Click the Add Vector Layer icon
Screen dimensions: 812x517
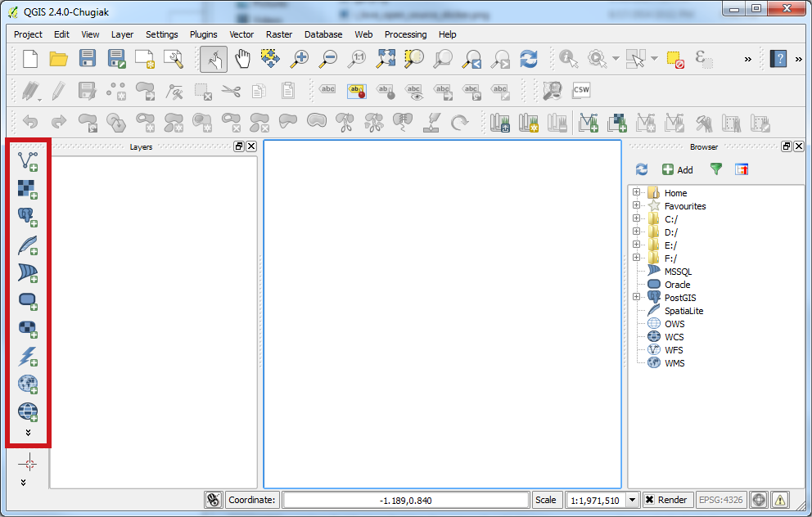point(28,160)
